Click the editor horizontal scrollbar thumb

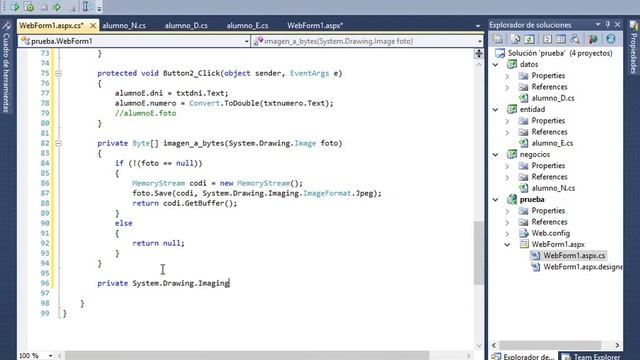click(247, 356)
